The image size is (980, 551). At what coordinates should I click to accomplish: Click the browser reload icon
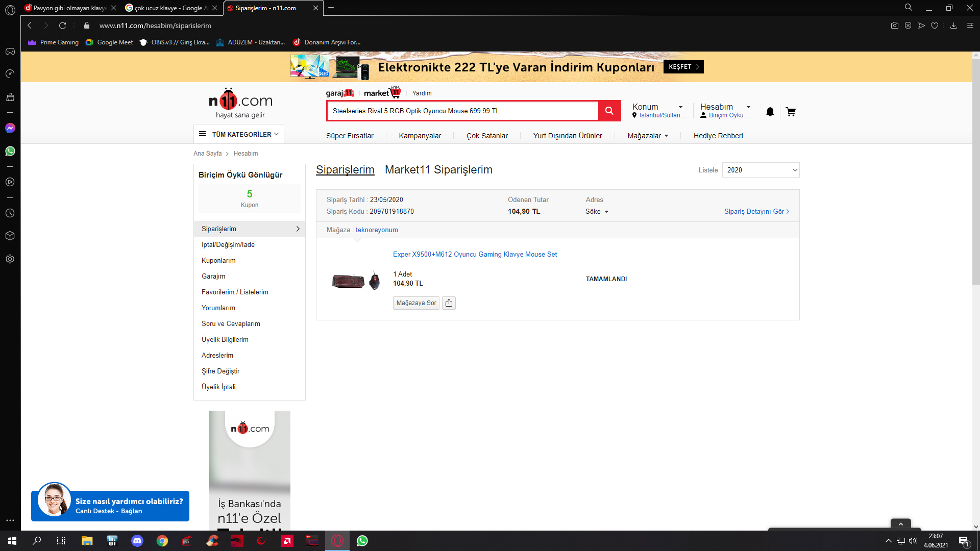62,26
